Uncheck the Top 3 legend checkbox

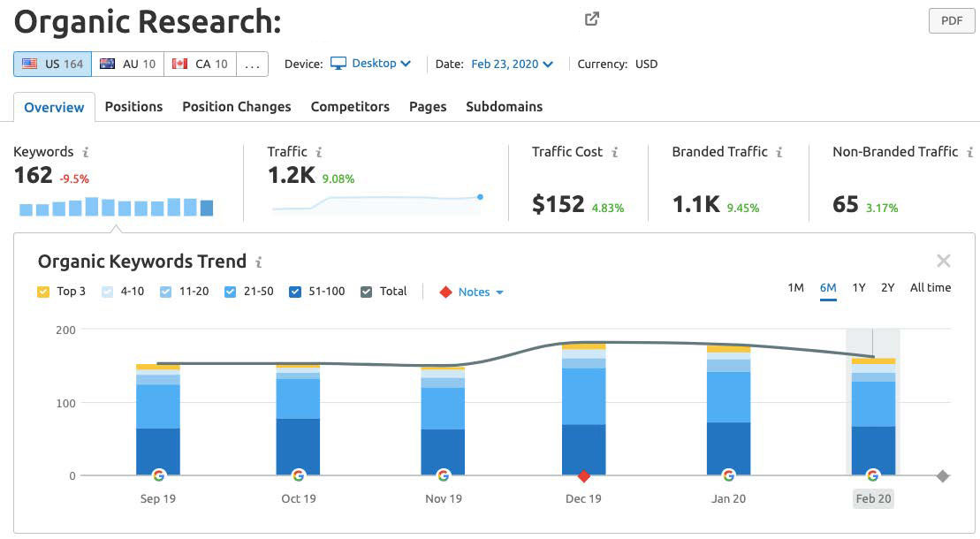pyautogui.click(x=44, y=292)
